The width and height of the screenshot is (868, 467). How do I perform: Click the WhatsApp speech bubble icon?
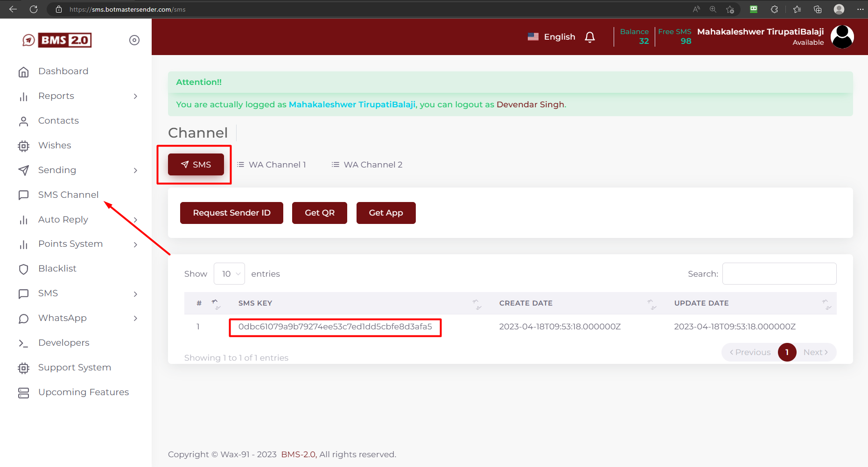coord(24,318)
